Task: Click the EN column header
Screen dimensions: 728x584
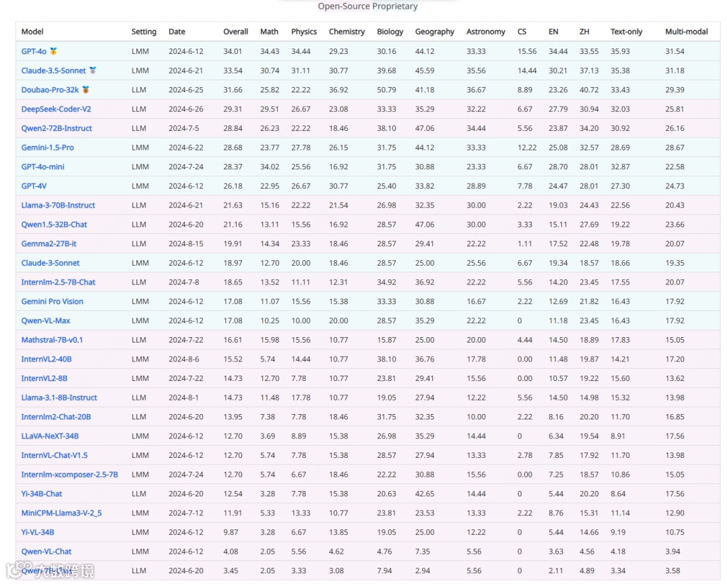Action: tap(553, 32)
